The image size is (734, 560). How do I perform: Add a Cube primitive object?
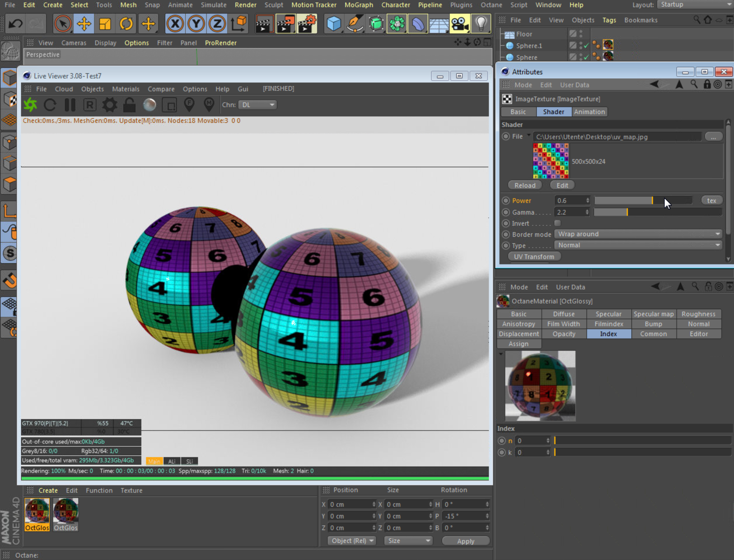pos(333,24)
